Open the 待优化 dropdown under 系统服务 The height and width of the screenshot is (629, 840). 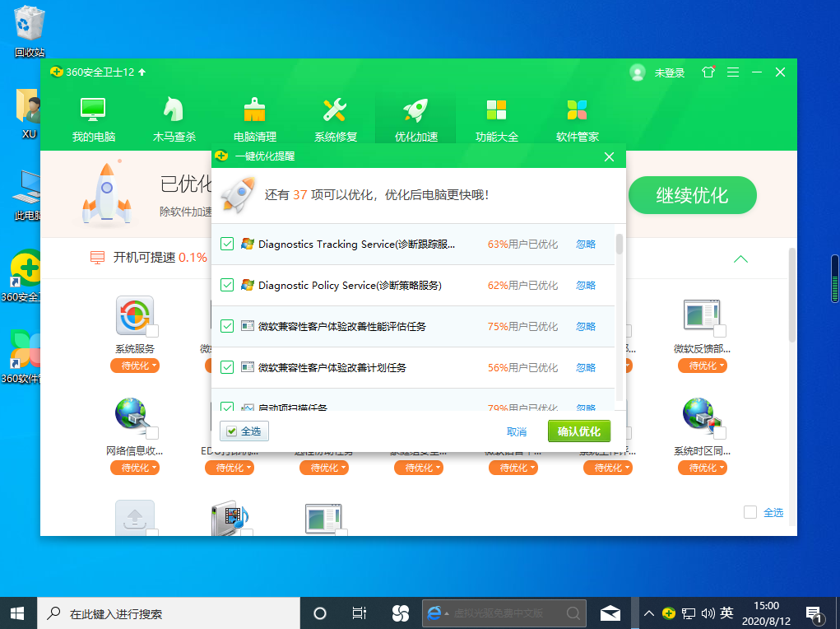(134, 366)
